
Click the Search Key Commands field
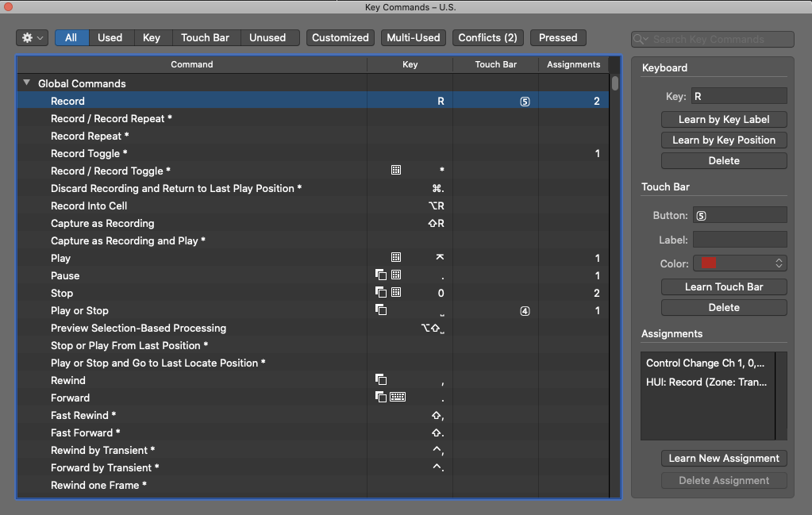coord(718,40)
